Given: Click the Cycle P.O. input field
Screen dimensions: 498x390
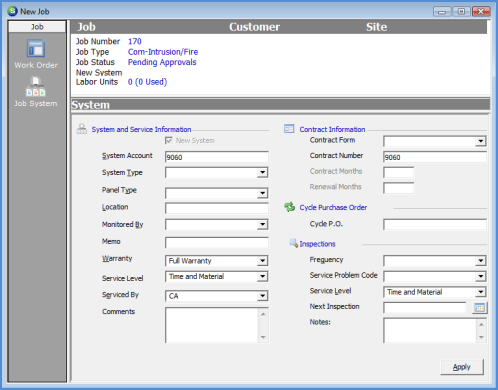Looking at the screenshot, I should (435, 224).
